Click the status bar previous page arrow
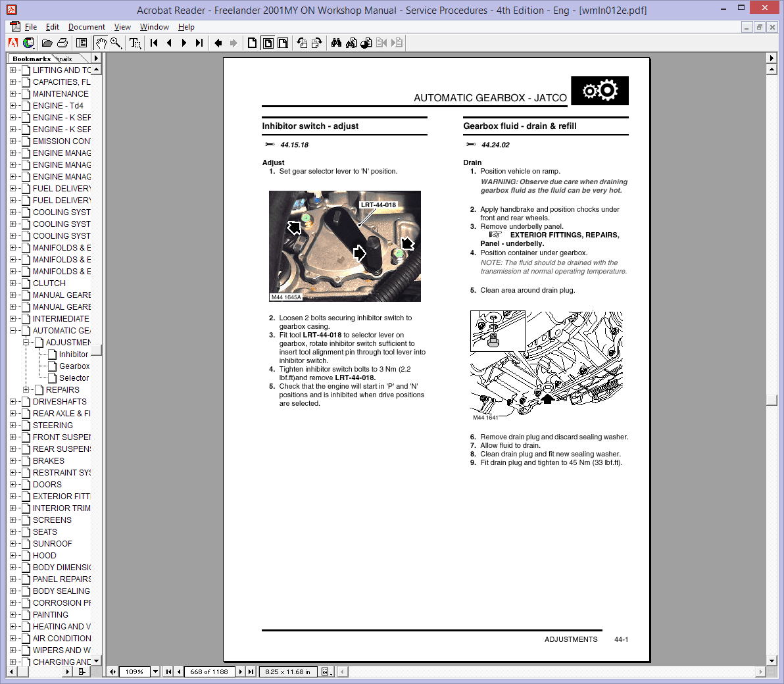784x684 pixels. tap(178, 672)
